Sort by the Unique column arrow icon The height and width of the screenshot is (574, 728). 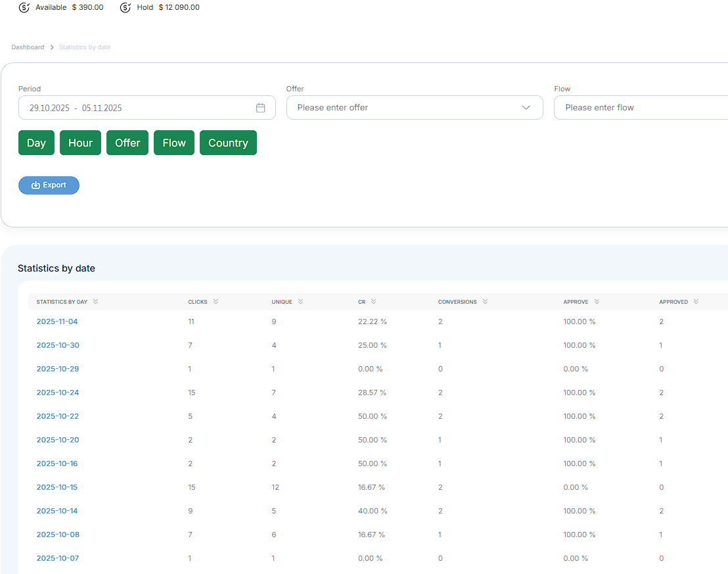point(300,302)
